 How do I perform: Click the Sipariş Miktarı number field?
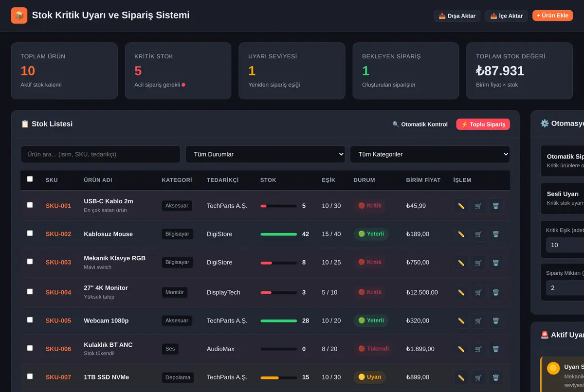(565, 287)
